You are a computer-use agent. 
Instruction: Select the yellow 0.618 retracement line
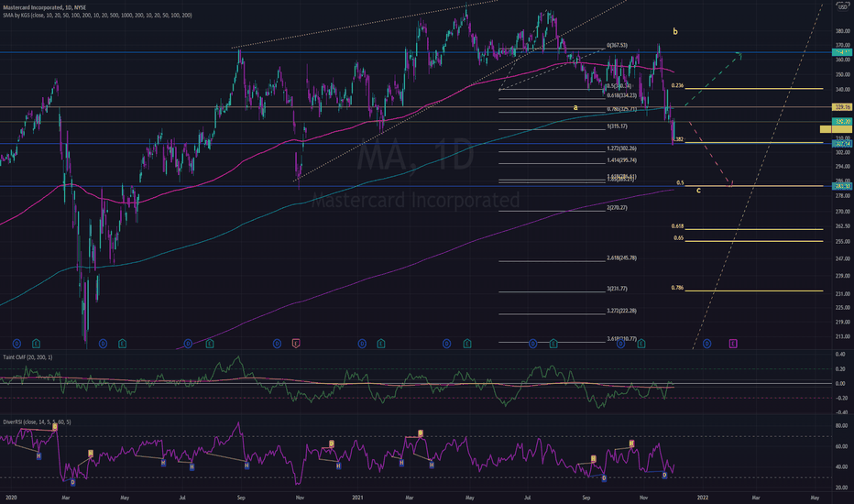754,229
